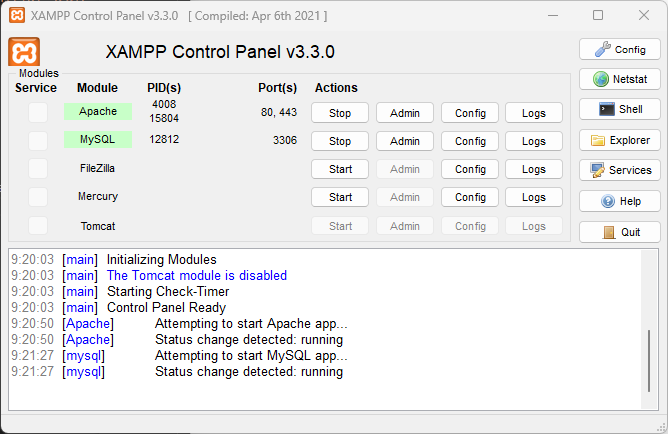Open Apache Admin page
Screen dimensions: 668x434
(x=405, y=113)
